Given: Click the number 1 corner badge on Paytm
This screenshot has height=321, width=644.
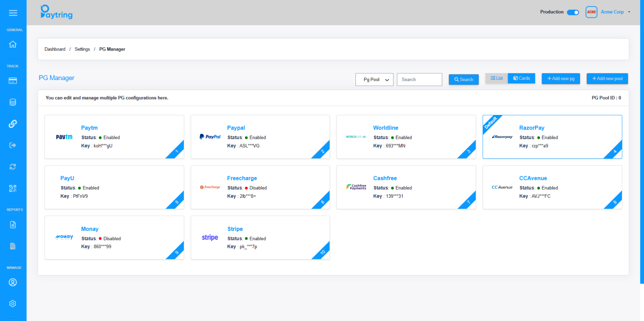Looking at the screenshot, I should click(x=176, y=151).
